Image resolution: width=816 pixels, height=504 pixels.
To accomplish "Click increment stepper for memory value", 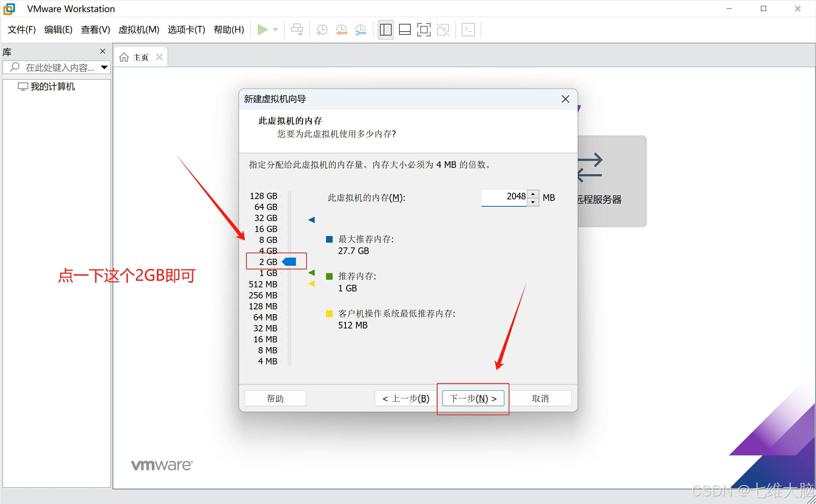I will (531, 194).
